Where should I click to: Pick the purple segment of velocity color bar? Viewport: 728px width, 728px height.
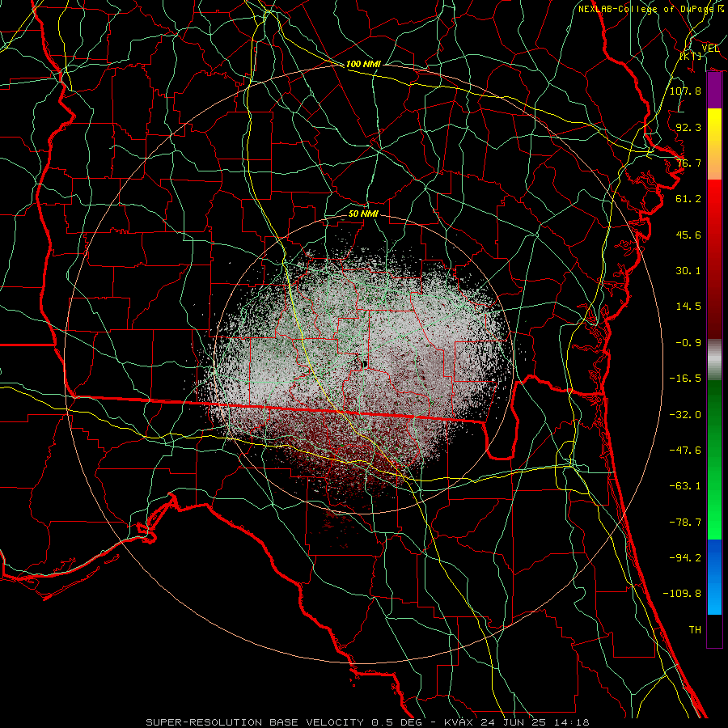point(714,91)
